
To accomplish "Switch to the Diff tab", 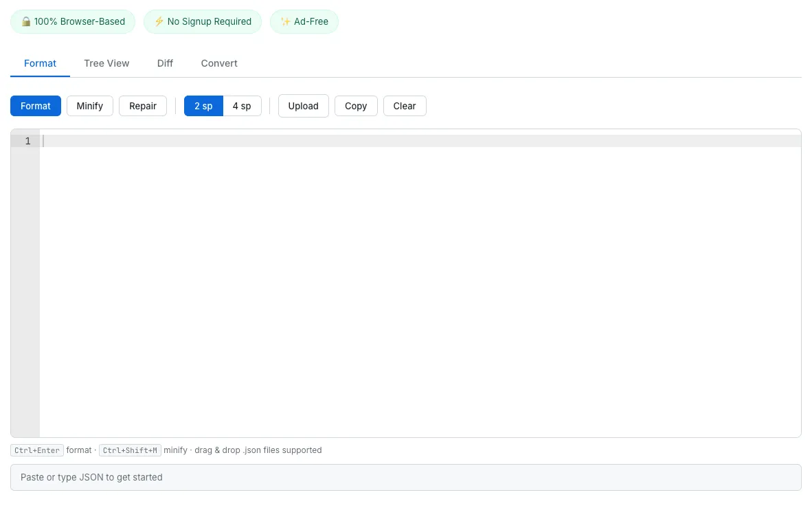I will 165,63.
